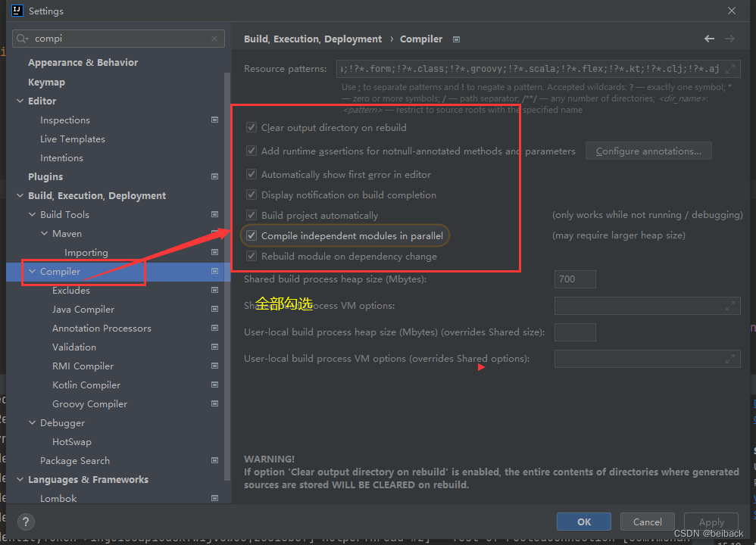Click project icon next to Kotlin Compiler
Viewport: 756px width, 545px height.
click(214, 385)
